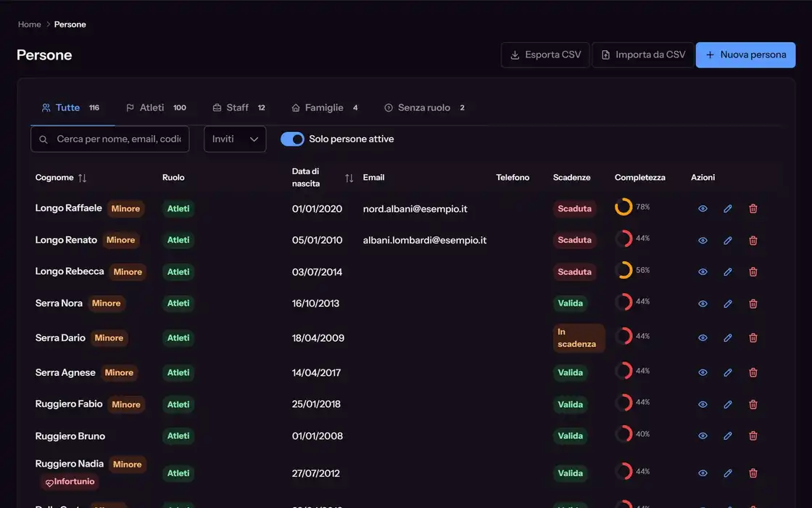Viewport: 812px width, 508px height.
Task: Delete Serra Dario's entry
Action: pyautogui.click(x=753, y=338)
